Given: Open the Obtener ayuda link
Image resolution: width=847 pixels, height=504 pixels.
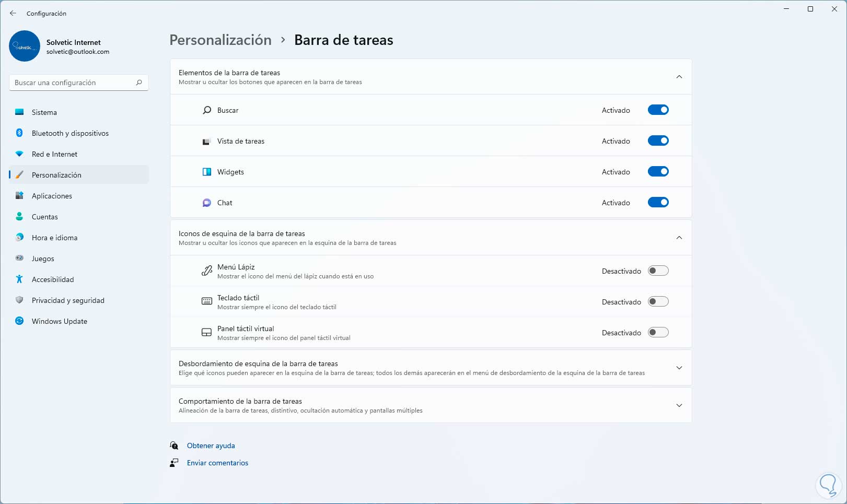Looking at the screenshot, I should tap(211, 446).
